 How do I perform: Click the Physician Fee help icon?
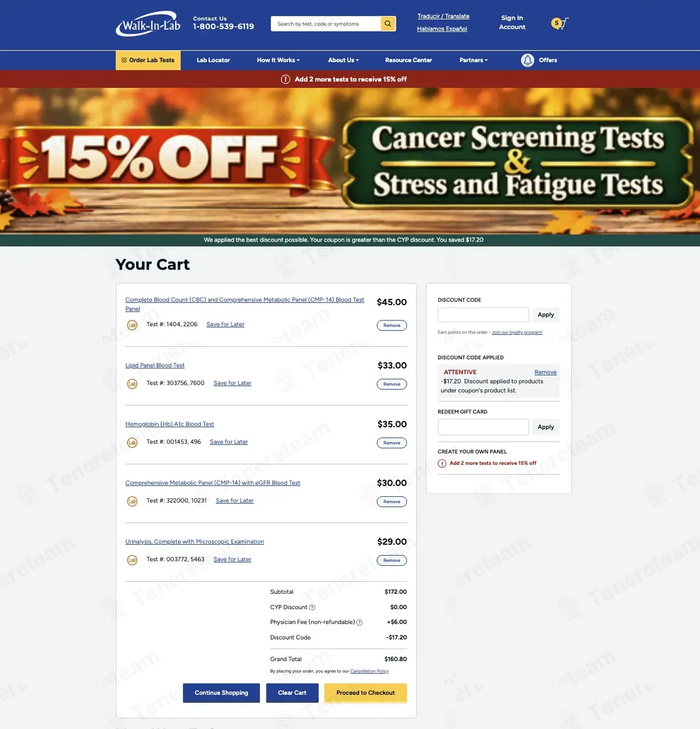click(360, 623)
